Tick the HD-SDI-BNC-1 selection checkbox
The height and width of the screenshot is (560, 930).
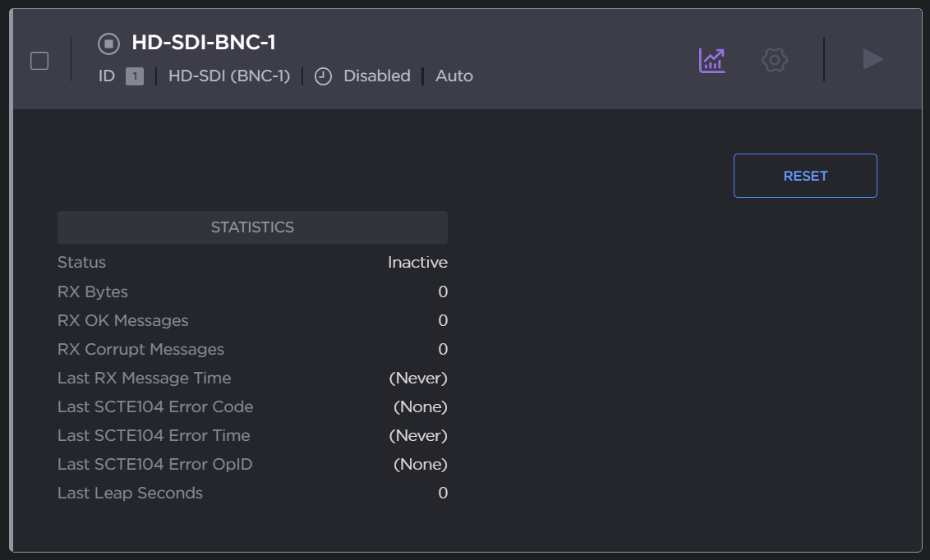coord(39,61)
